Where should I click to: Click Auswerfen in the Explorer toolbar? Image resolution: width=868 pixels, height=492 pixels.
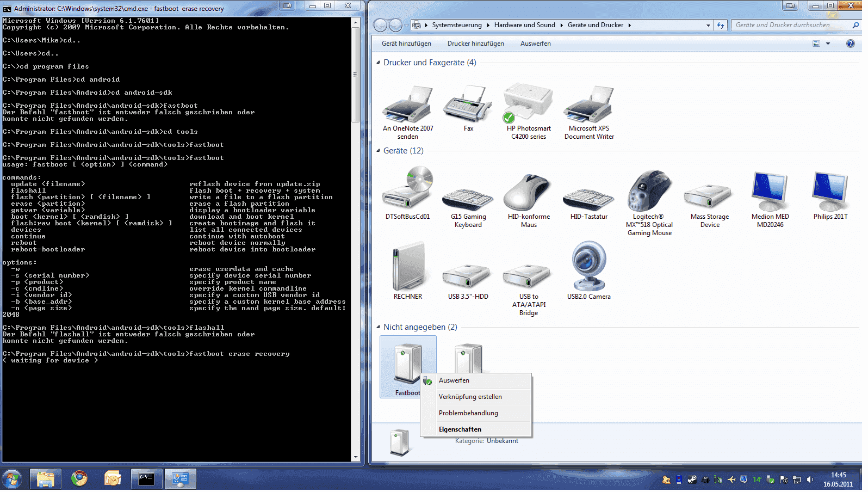[x=536, y=44]
